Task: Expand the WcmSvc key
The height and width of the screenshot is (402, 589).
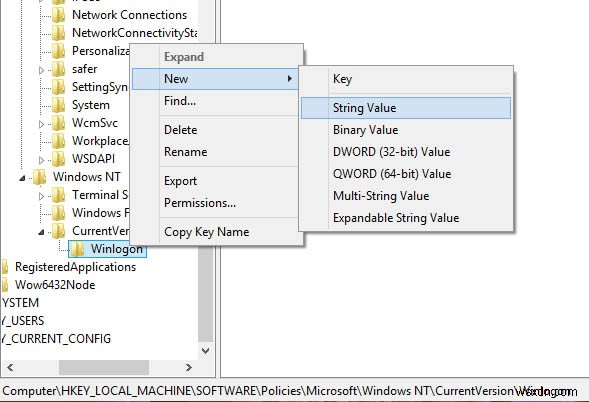Action: point(42,124)
